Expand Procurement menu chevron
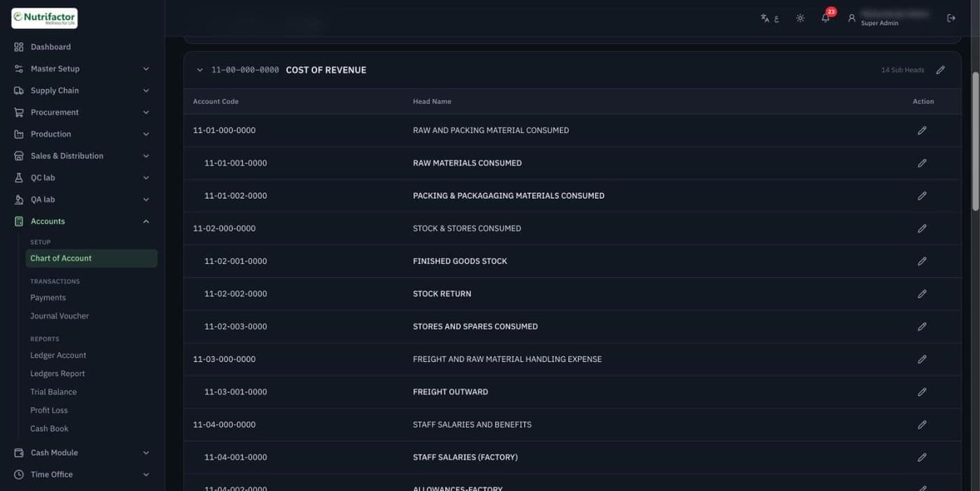 coord(146,112)
